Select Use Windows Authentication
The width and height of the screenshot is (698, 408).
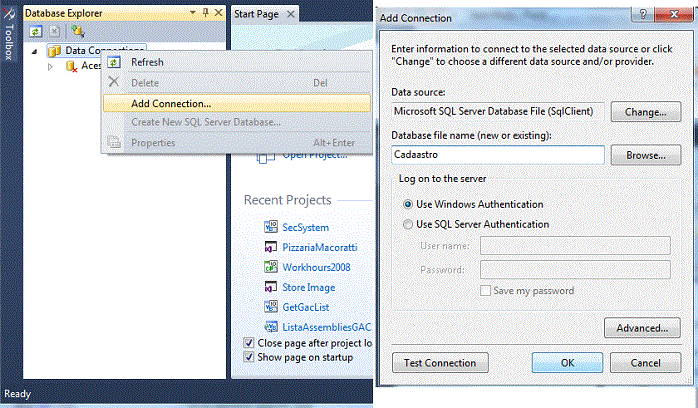point(407,204)
